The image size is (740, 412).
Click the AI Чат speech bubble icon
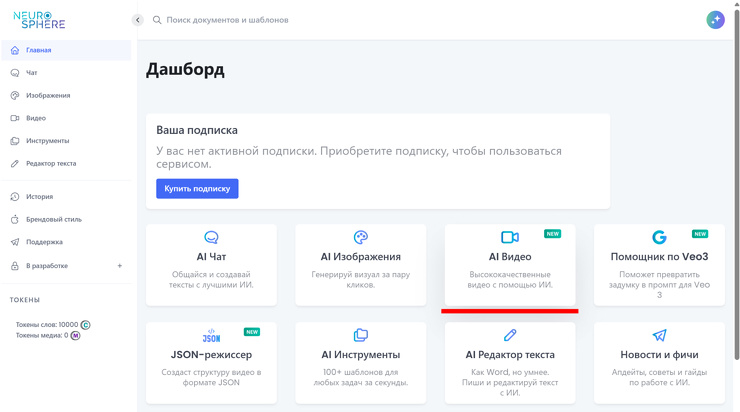(x=211, y=237)
